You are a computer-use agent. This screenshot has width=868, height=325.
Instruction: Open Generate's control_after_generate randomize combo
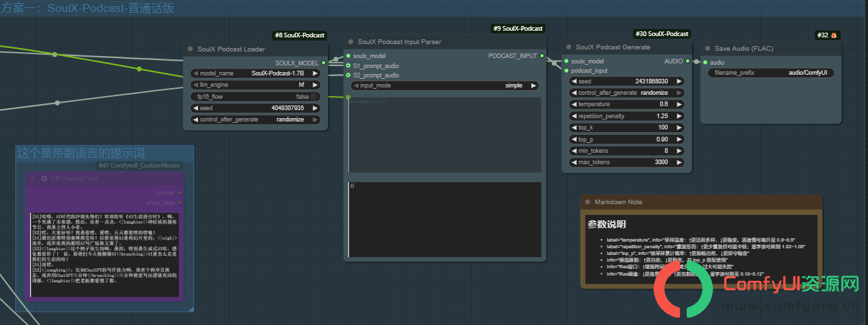click(627, 93)
